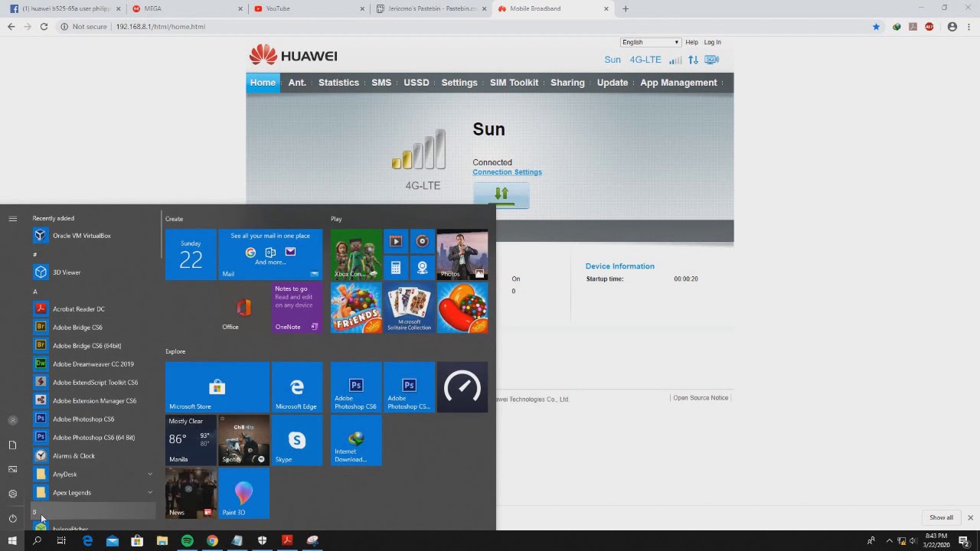Open Adobe Extension Manager CS6

pos(93,401)
